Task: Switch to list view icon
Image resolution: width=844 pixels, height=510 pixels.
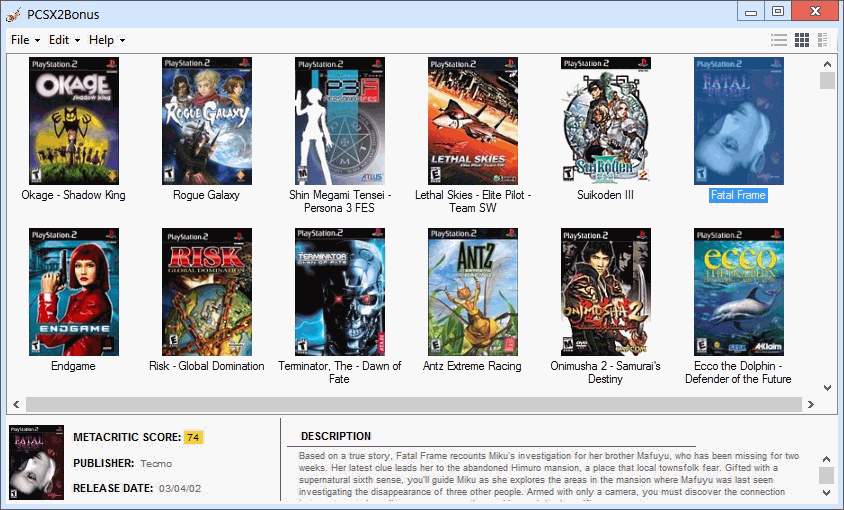Action: point(779,40)
